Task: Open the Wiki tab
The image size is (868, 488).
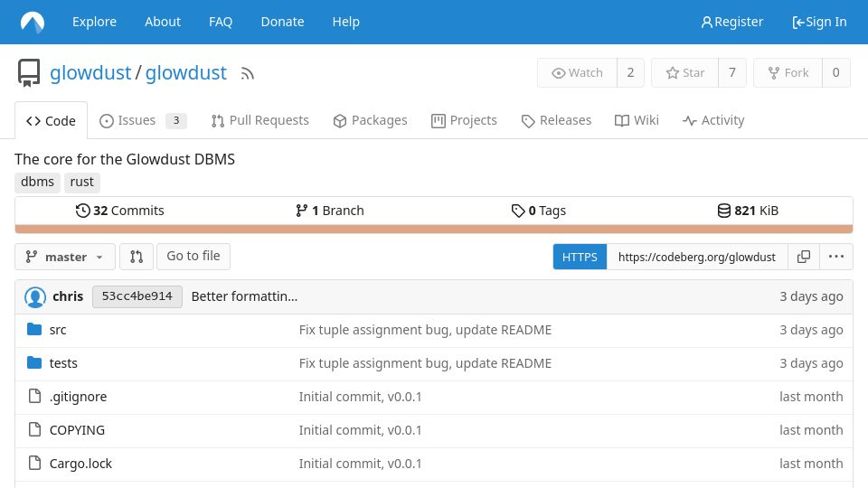Action: tap(637, 120)
